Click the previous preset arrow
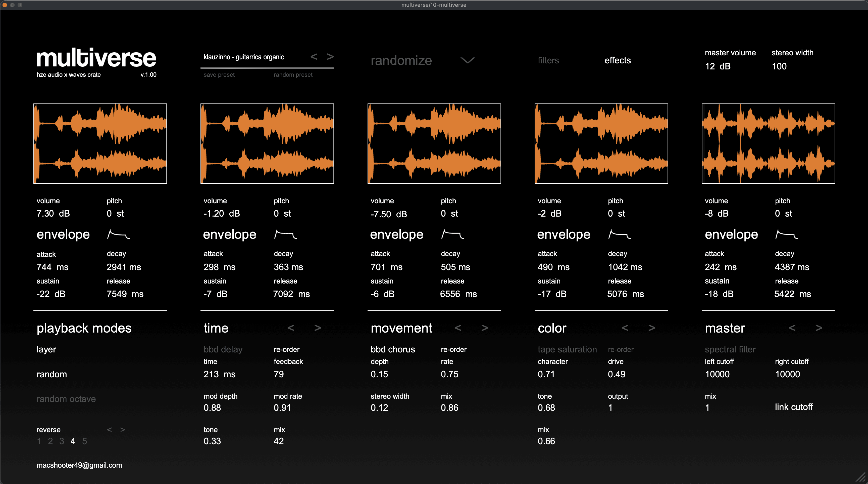868x484 pixels. pos(314,57)
